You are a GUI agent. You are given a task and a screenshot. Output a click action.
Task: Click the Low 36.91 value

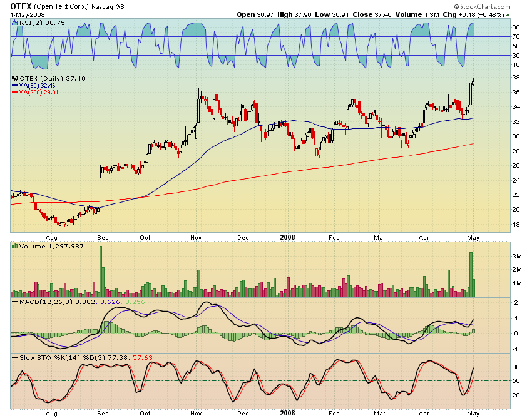click(332, 14)
